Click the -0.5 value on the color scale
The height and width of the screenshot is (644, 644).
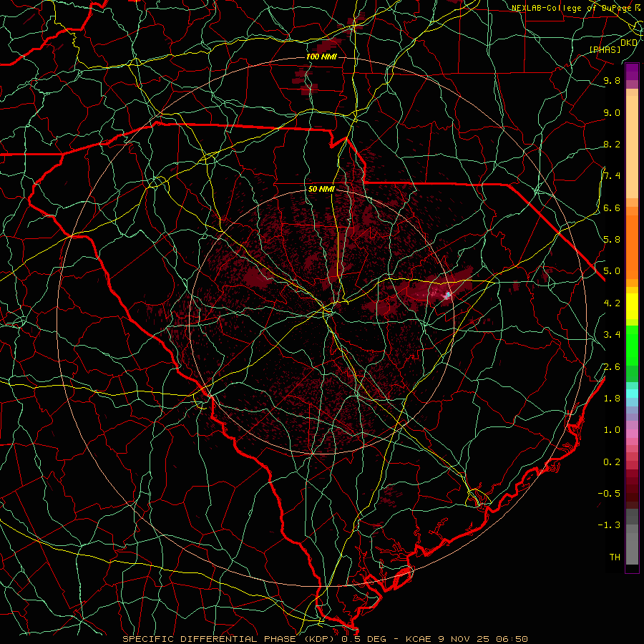pyautogui.click(x=609, y=493)
